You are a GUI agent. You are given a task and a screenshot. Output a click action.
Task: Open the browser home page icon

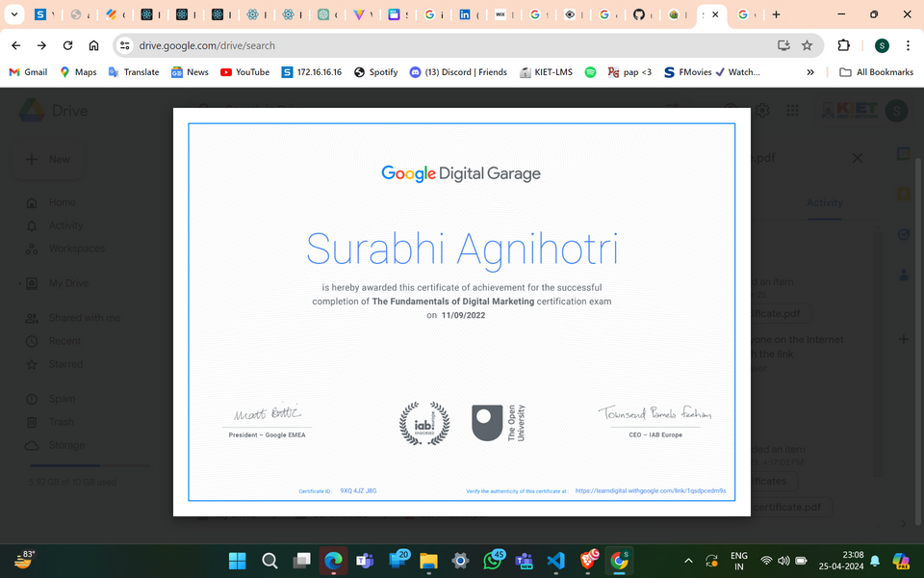pos(93,45)
